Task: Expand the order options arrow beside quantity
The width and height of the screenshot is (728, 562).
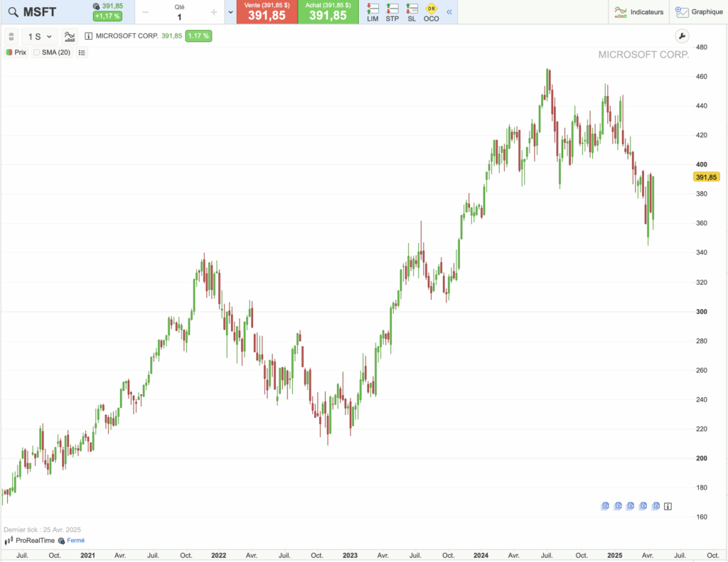Action: click(x=230, y=12)
